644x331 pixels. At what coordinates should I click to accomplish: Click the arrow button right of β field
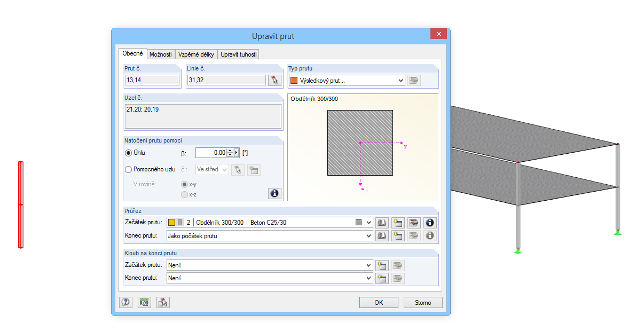[x=237, y=153]
